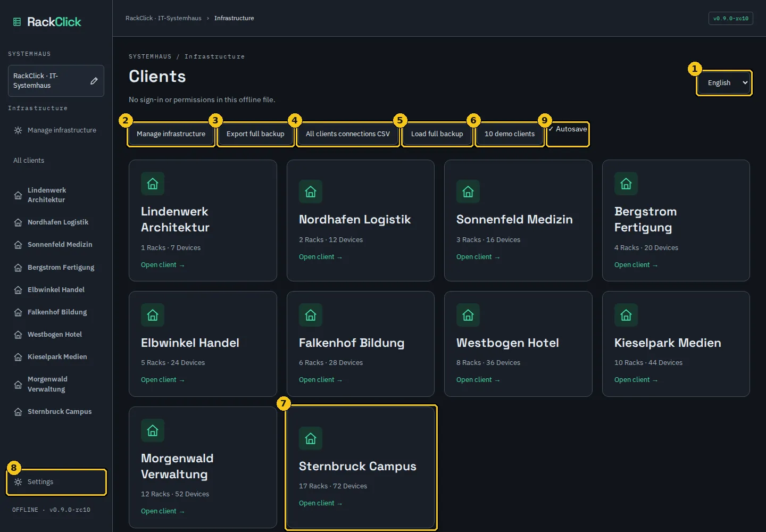
Task: Click Open client link for Sonnenfeld Medizin
Action: [478, 257]
